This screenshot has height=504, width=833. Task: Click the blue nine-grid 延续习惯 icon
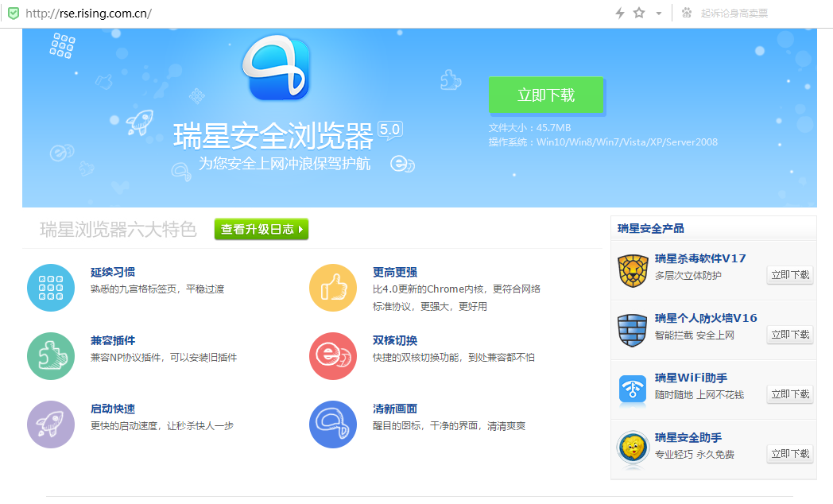(x=51, y=288)
